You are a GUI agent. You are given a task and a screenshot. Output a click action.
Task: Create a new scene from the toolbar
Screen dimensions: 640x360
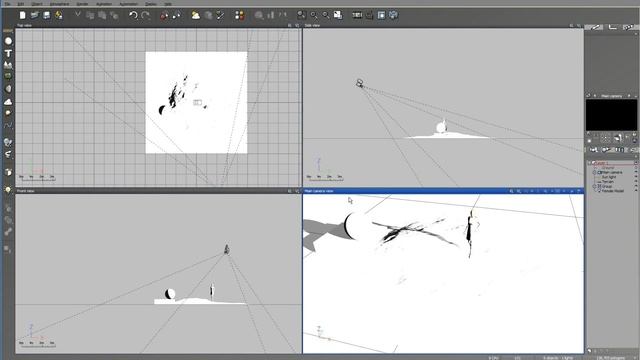tap(22, 15)
